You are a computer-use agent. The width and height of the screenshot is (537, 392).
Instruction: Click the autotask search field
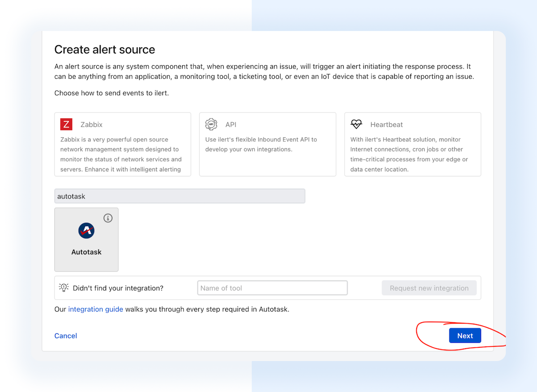[179, 196]
